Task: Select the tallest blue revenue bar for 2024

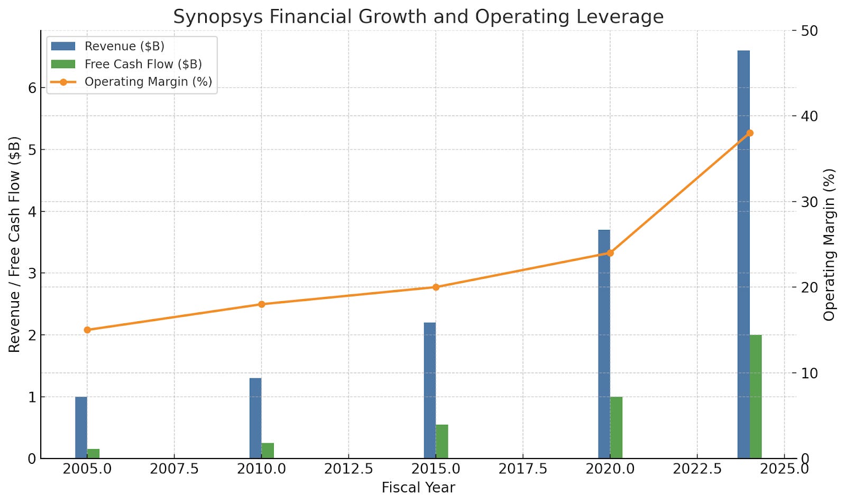Action: 744,255
